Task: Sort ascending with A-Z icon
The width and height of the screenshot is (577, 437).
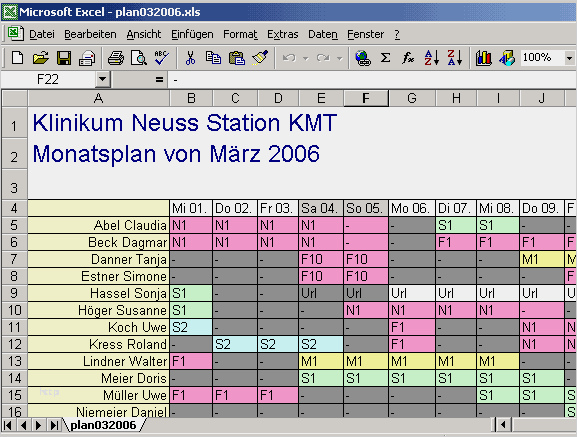Action: click(x=431, y=58)
